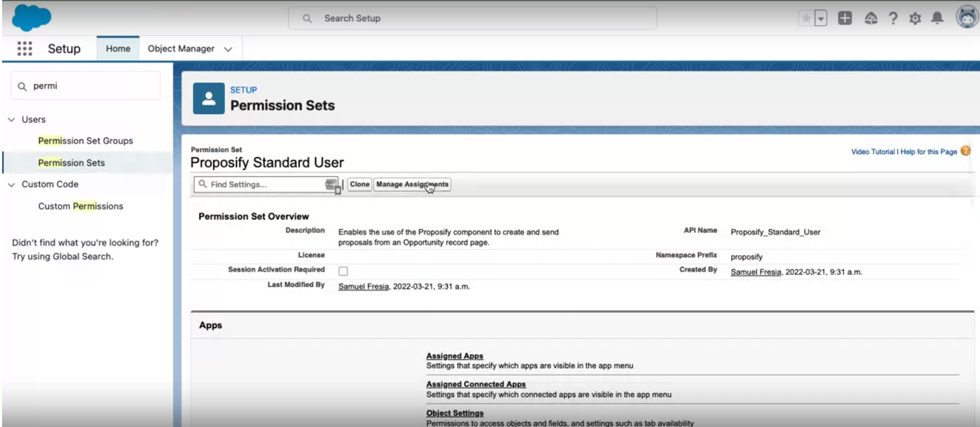
Task: Click the Quick Find box containing permi
Action: coord(86,86)
